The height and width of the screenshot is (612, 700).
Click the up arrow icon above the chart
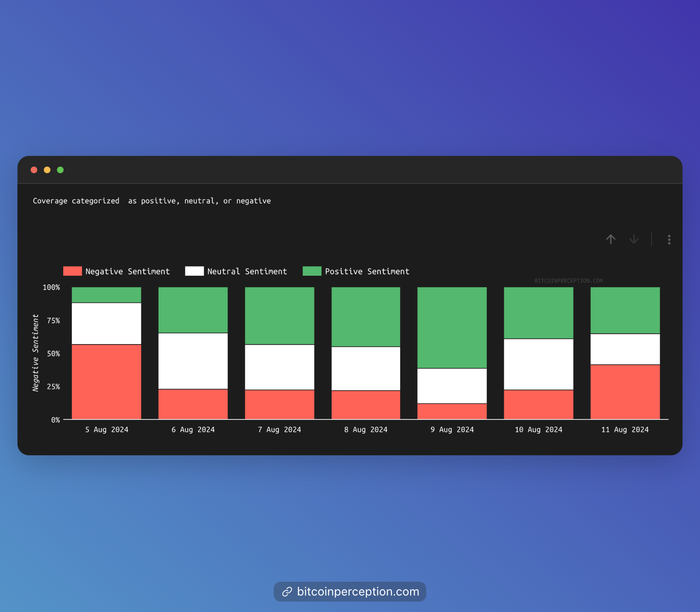coord(611,239)
